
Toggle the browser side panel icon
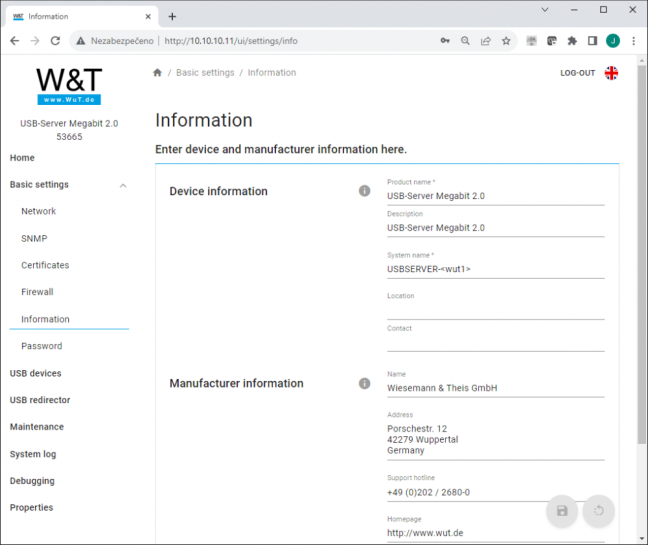click(592, 41)
